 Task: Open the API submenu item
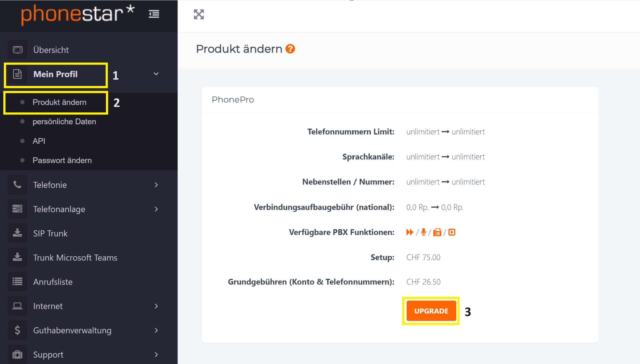pyautogui.click(x=39, y=141)
